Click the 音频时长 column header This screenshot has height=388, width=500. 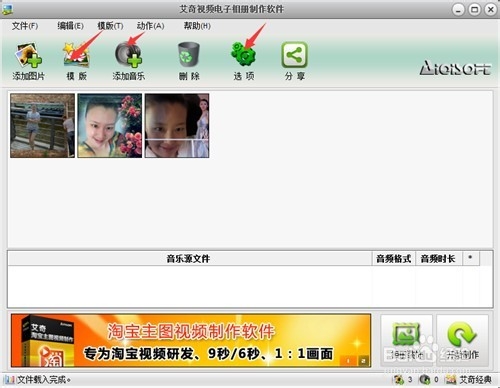(439, 259)
